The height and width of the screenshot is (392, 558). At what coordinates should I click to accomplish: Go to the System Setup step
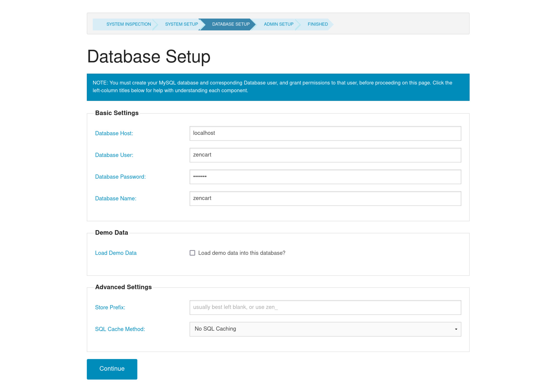click(x=181, y=24)
